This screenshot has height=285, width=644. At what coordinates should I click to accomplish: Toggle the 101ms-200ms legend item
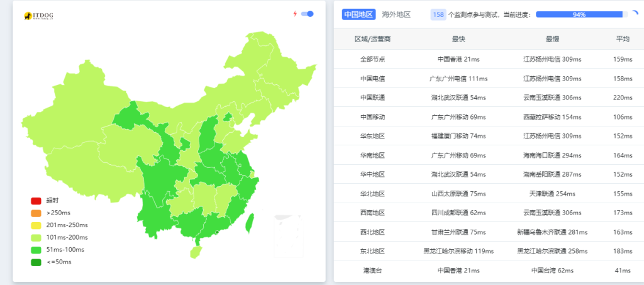(x=36, y=237)
